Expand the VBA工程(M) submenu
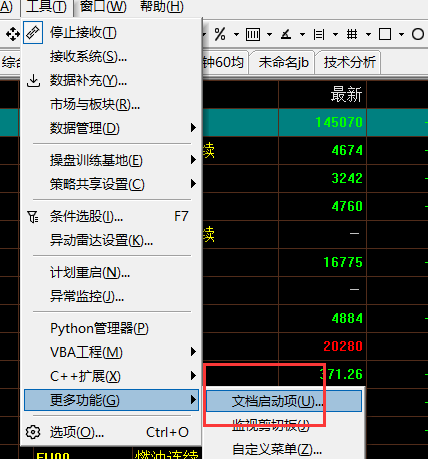The image size is (428, 459). pos(193,352)
